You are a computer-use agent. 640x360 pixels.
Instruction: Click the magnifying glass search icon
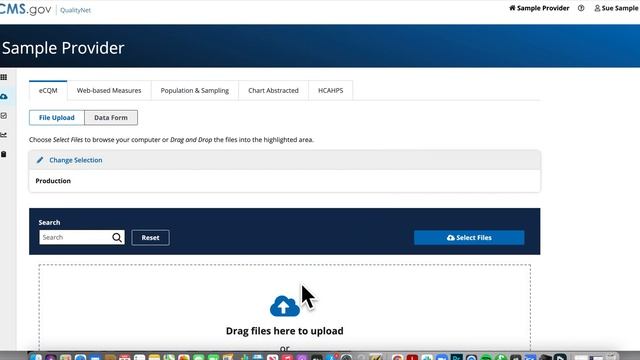point(117,238)
